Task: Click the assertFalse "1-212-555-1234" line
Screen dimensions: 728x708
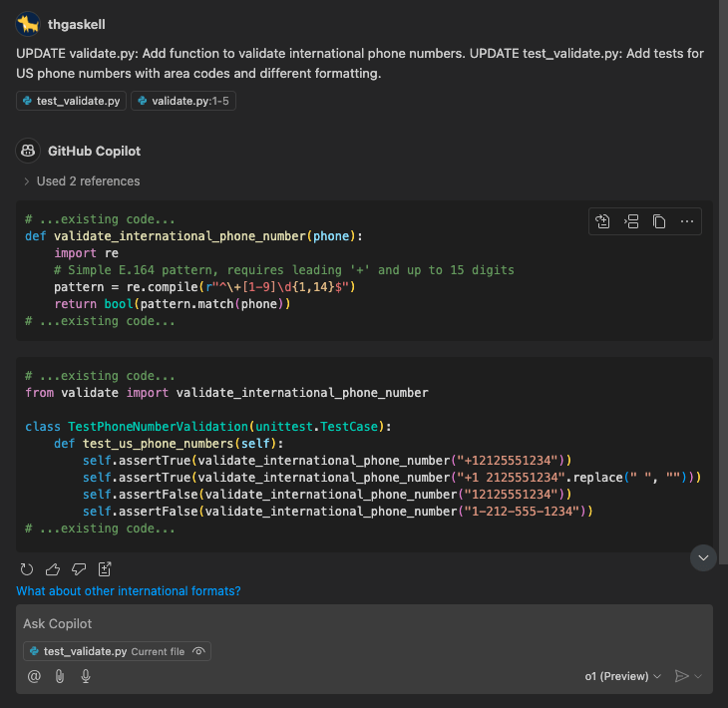Action: 338,512
